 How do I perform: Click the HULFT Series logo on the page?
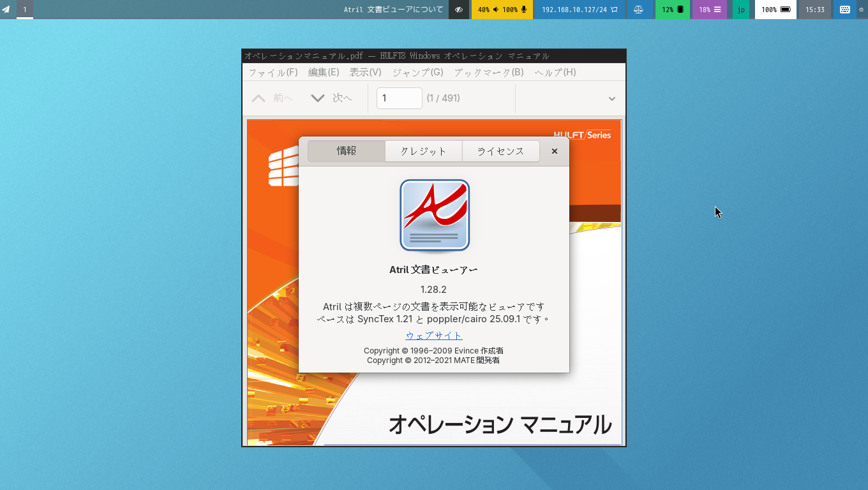[x=582, y=135]
